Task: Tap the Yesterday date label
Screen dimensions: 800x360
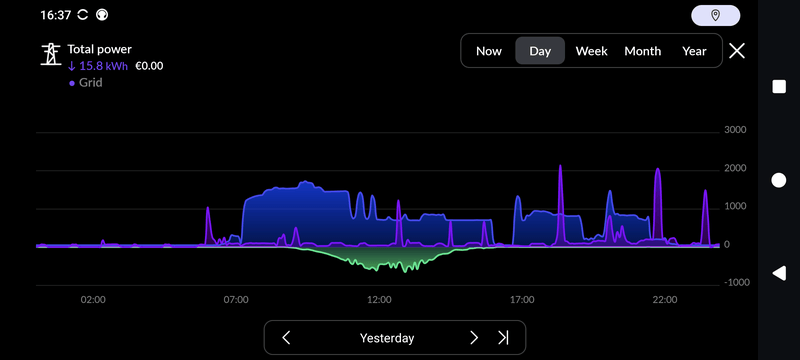Action: (387, 338)
